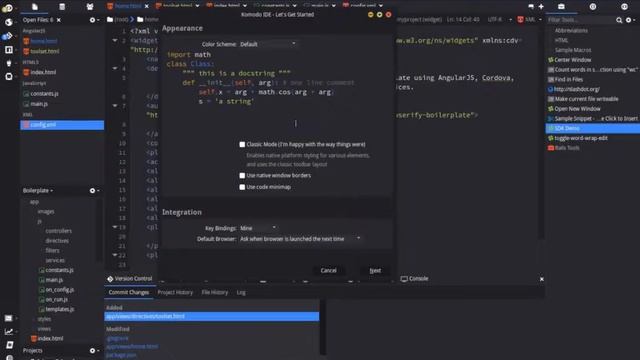Open the Boilerplate project dropdown
640x360 pixels.
pos(38,191)
